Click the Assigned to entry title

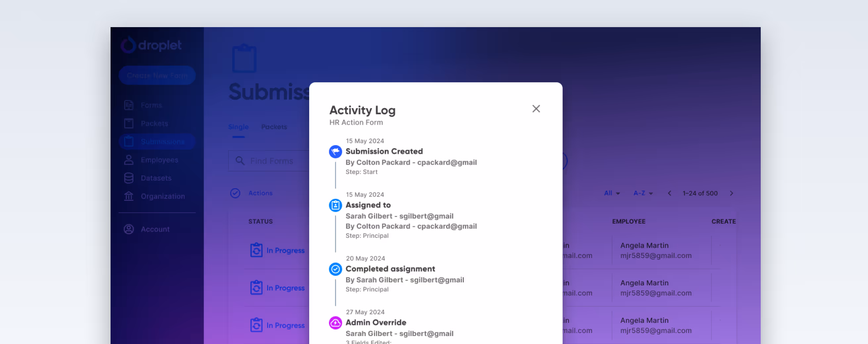click(x=368, y=205)
